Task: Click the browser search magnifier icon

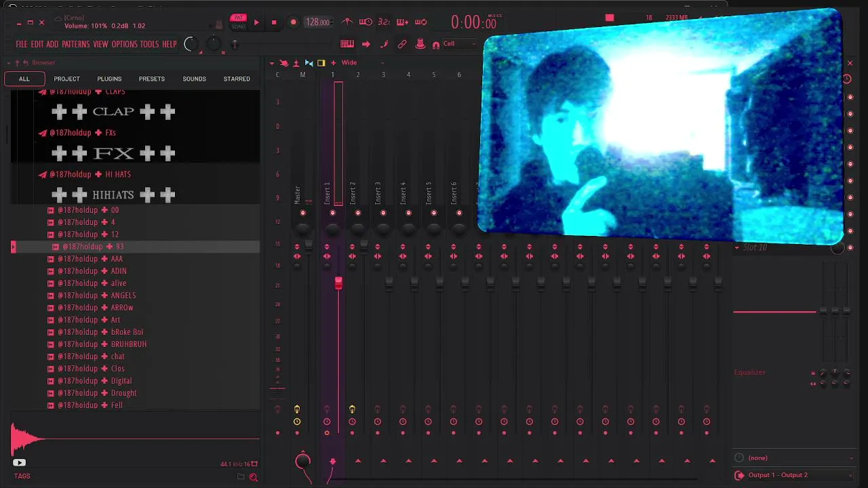Action: [253, 477]
